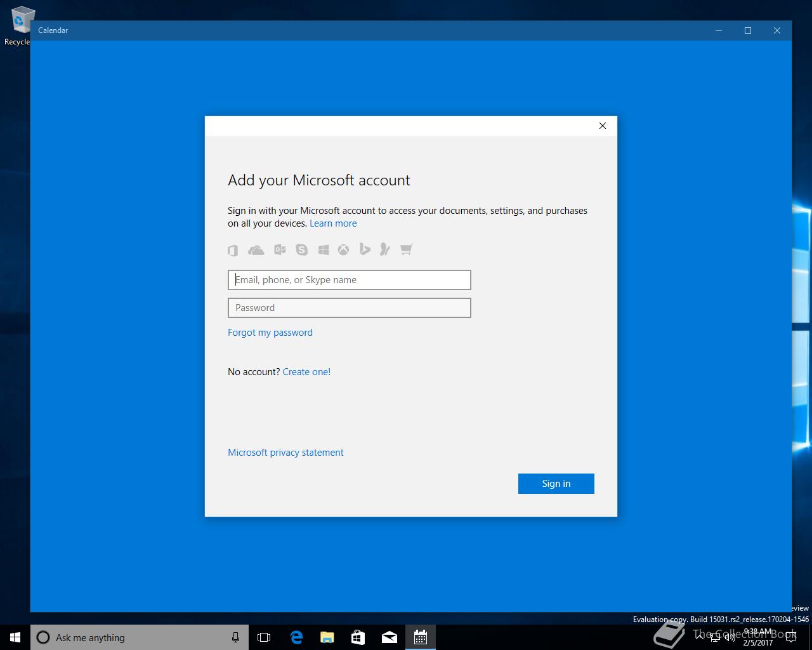
Task: Close the Add your Microsoft account dialog
Action: (603, 126)
